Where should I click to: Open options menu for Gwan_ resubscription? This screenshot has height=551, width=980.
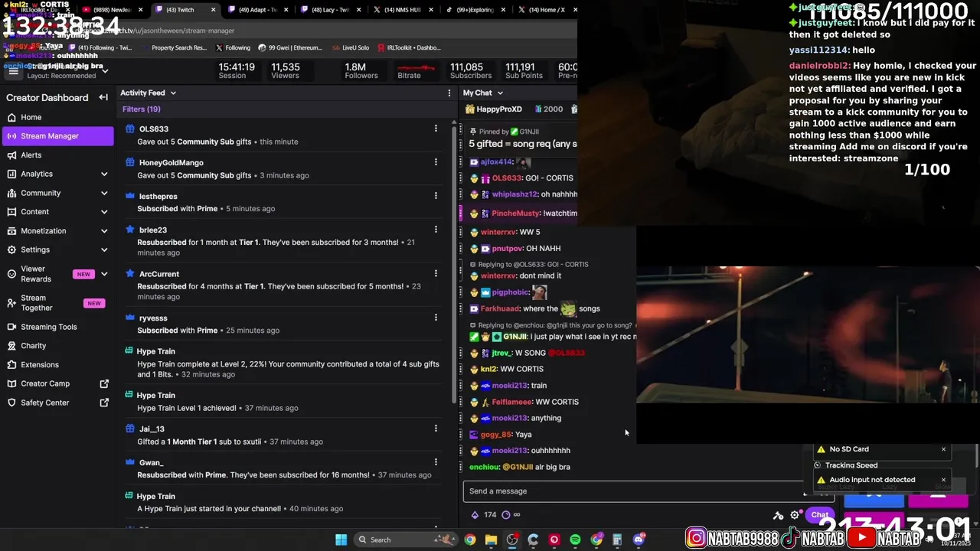point(436,462)
